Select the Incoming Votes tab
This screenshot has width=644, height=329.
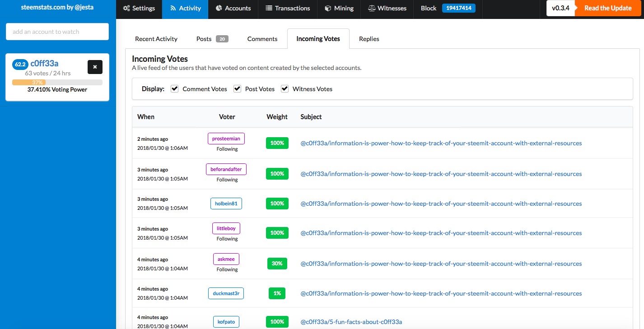point(318,39)
